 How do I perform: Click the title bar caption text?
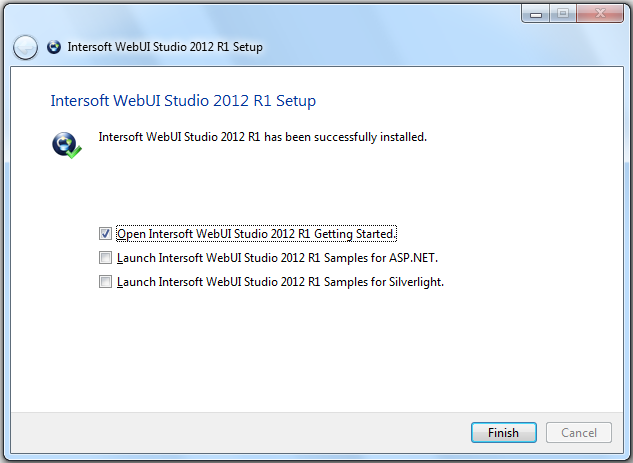tap(165, 47)
